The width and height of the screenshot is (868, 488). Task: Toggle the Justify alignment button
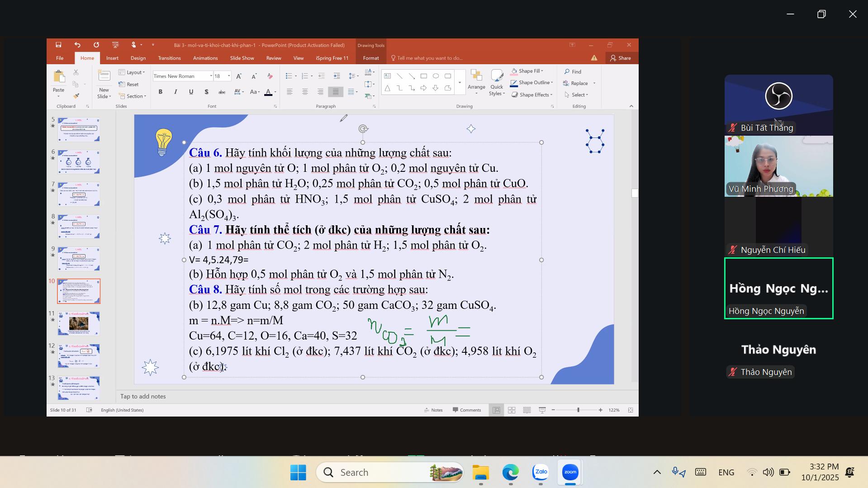[336, 92]
